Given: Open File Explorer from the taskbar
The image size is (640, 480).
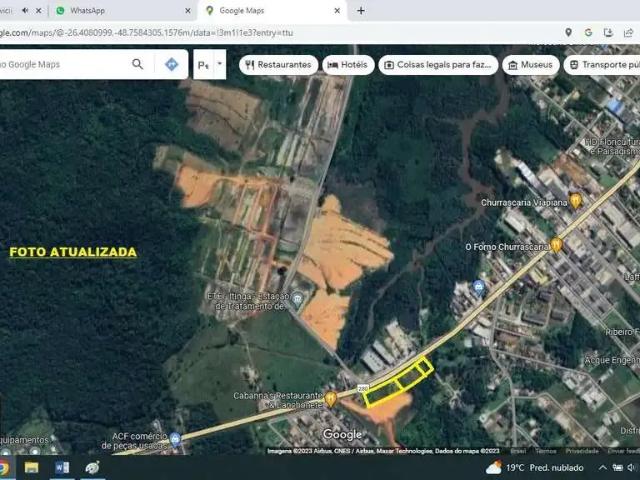Looking at the screenshot, I should pyautogui.click(x=31, y=468).
